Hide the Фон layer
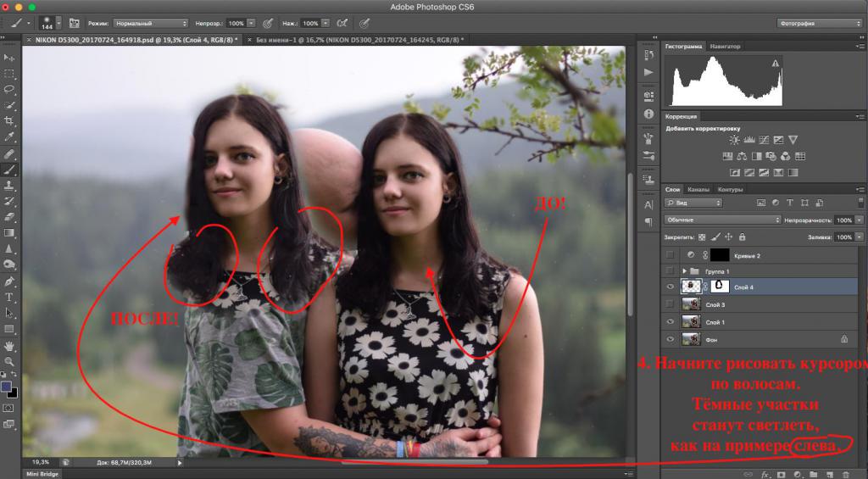Viewport: 868px width, 479px height. click(x=670, y=339)
